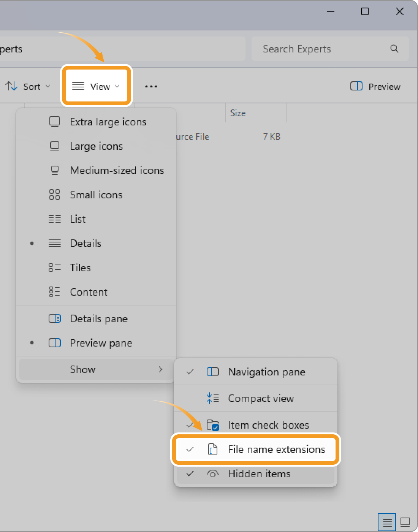The width and height of the screenshot is (418, 532).
Task: Toggle the Navigation pane option
Action: 266,372
